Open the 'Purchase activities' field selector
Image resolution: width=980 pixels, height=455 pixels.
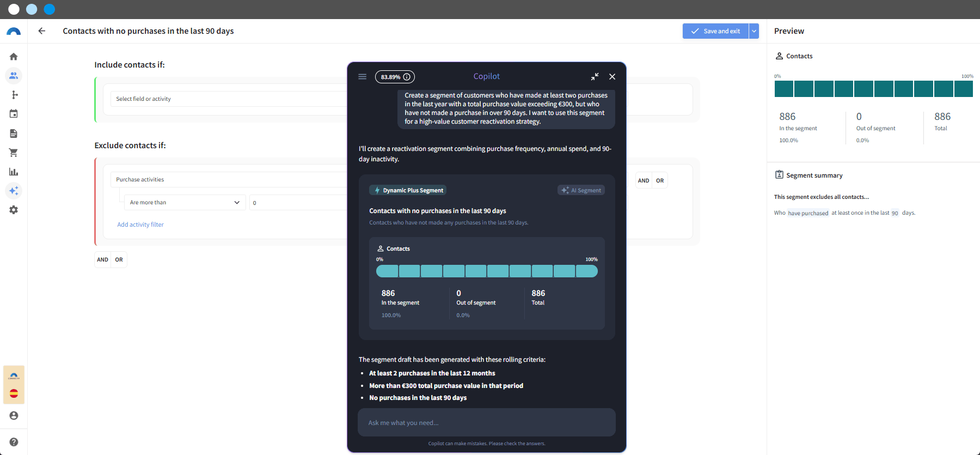(229, 180)
